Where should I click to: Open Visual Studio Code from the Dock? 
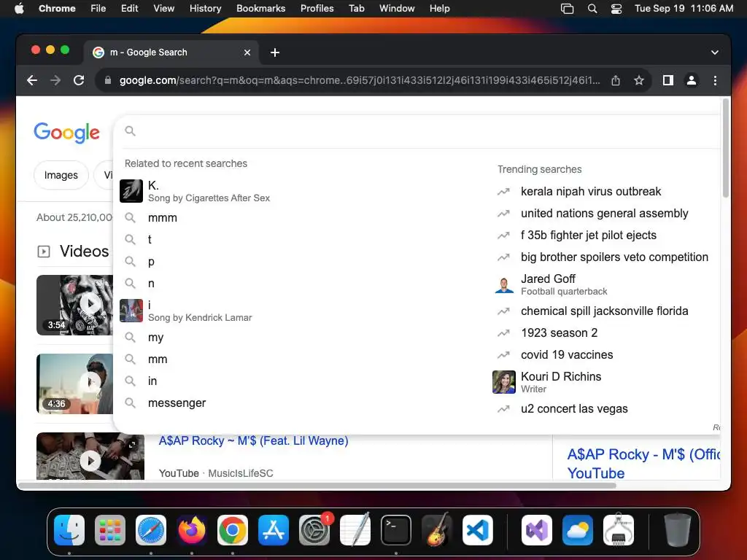[x=478, y=530]
